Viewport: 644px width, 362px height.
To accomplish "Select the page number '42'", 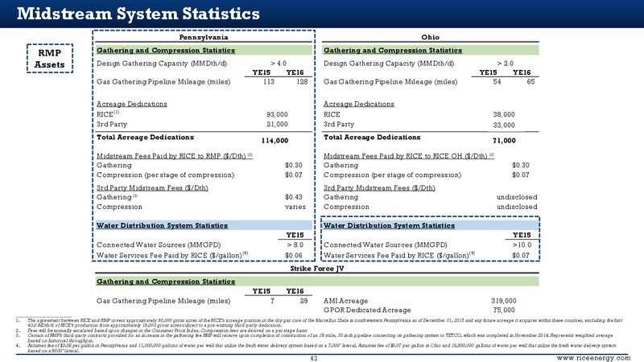I will 314,358.
